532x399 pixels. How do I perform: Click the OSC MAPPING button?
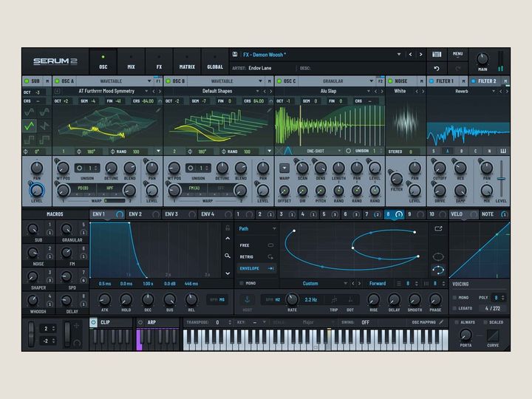tap(423, 322)
